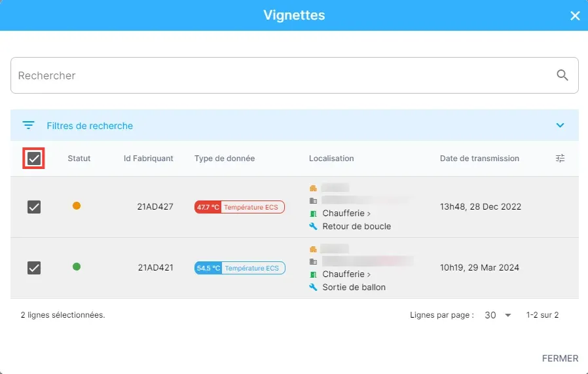588x374 pixels.
Task: Click the filter lines icon beside Filtres de recherche
Action: 29,125
